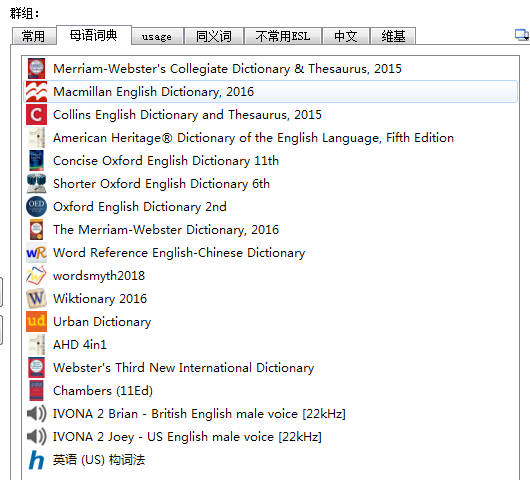This screenshot has width=530, height=480.
Task: Click the orange ud Urban Dictionary icon
Action: [36, 321]
